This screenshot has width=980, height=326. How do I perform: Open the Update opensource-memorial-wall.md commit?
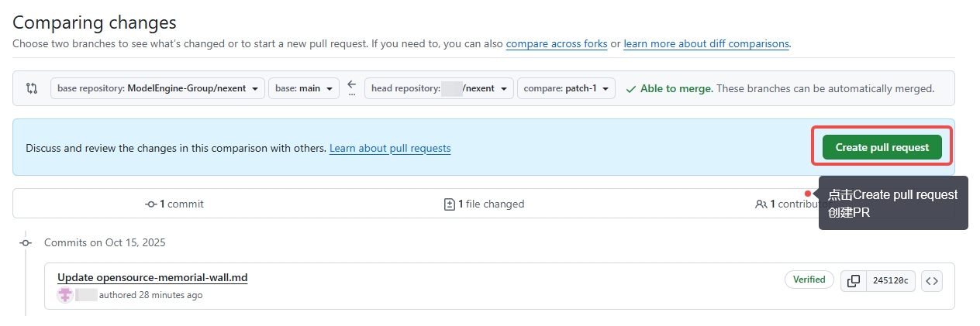pos(152,277)
